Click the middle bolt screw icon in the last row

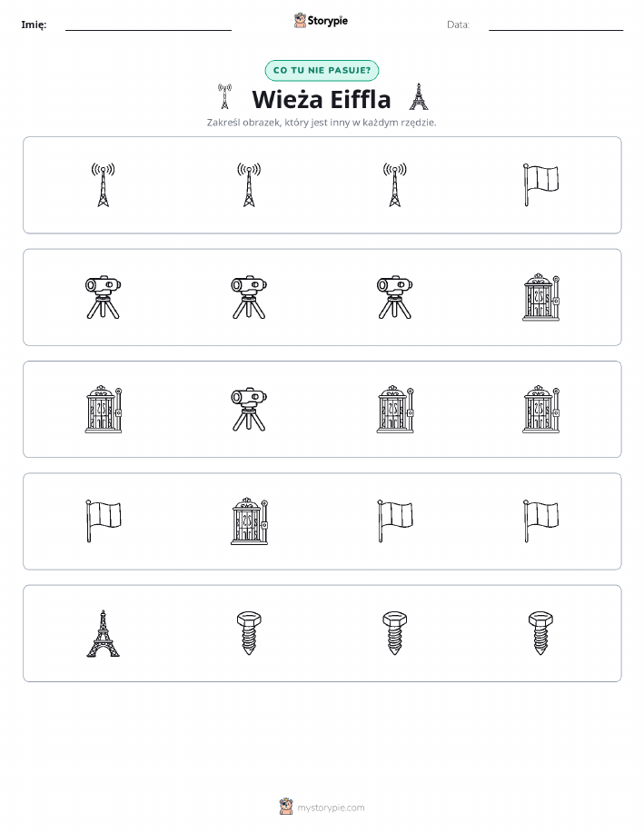[395, 633]
